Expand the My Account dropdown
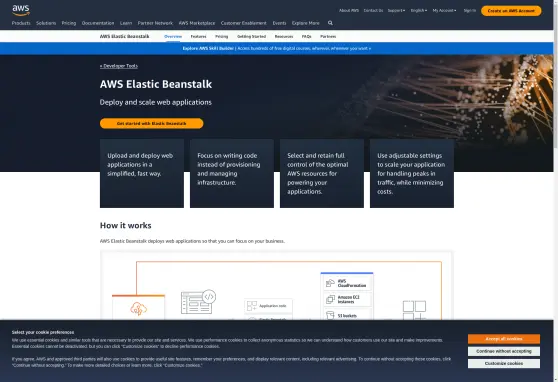 coord(444,11)
